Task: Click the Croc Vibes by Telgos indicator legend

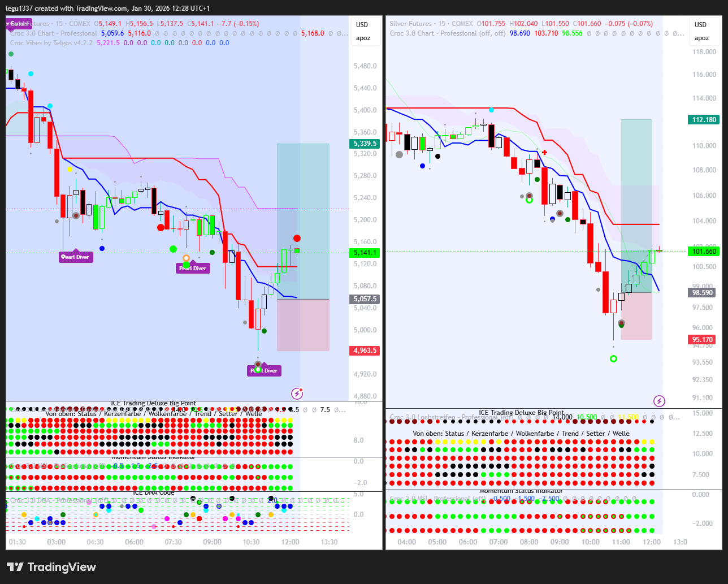Action: click(x=51, y=43)
